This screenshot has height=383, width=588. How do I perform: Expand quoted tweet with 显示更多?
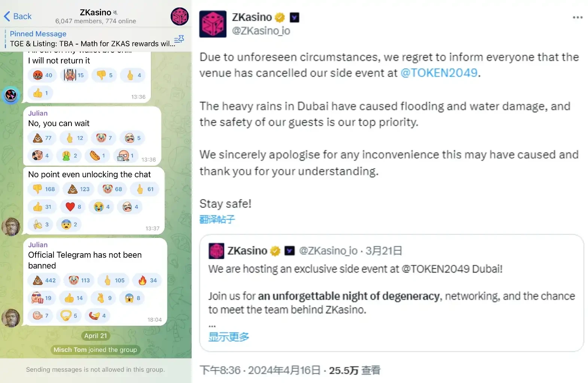[x=229, y=337]
